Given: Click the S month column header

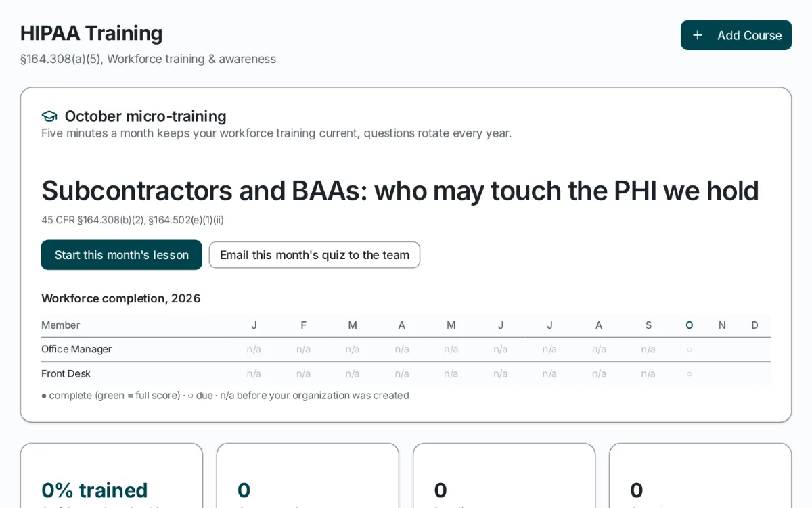Looking at the screenshot, I should [x=648, y=325].
